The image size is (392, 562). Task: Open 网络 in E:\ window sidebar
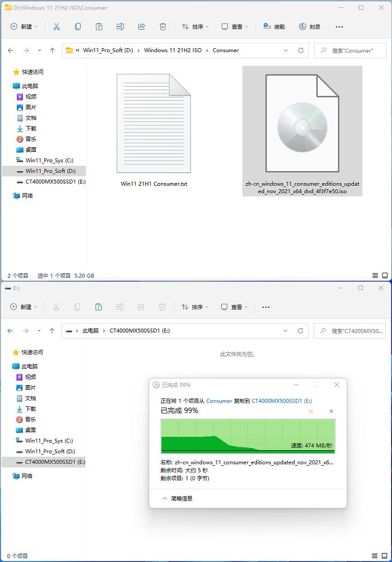22,476
